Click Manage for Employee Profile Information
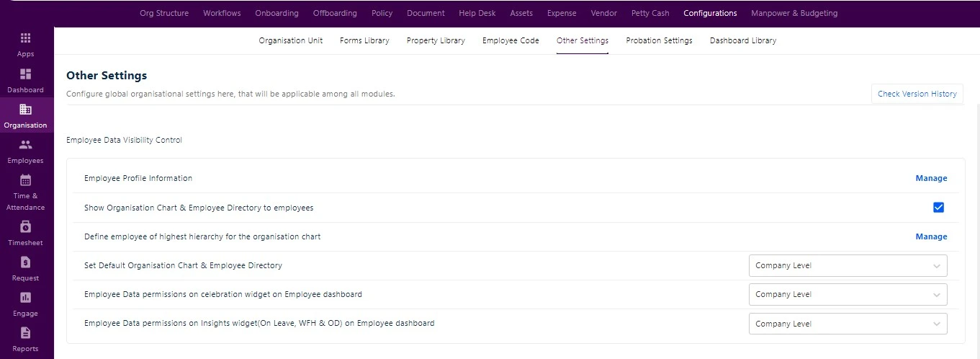 [x=931, y=178]
